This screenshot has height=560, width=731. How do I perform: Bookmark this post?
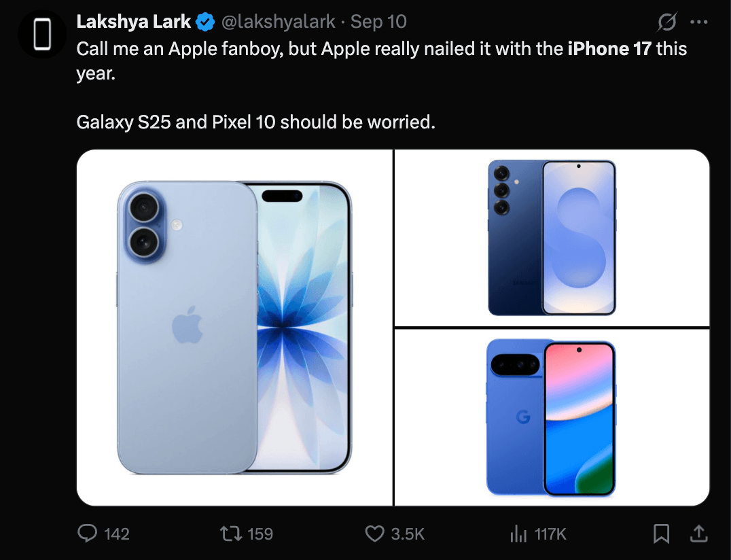(x=662, y=534)
